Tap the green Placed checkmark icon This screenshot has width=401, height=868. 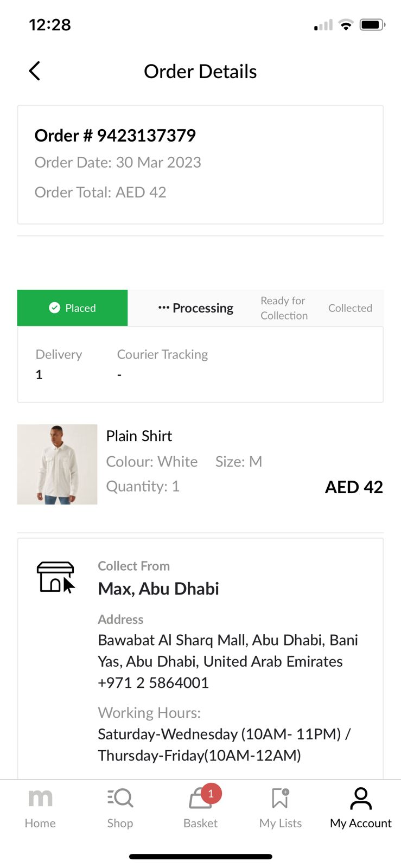[54, 308]
